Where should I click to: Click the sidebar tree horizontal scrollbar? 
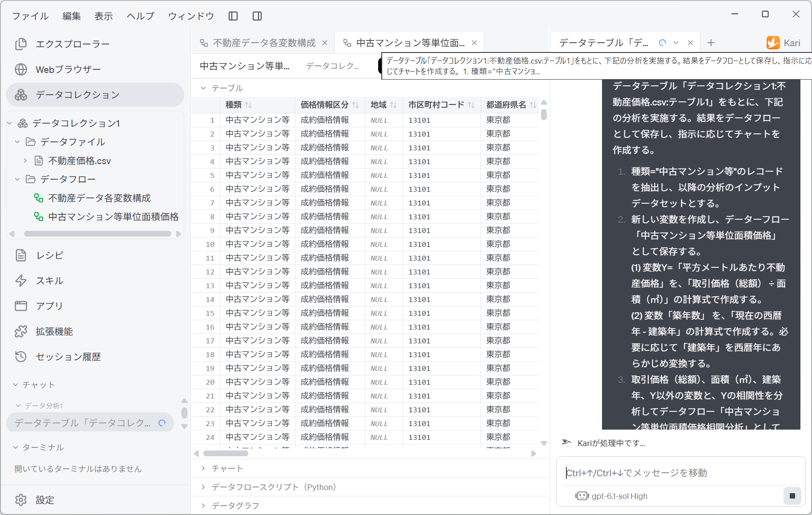tap(97, 233)
